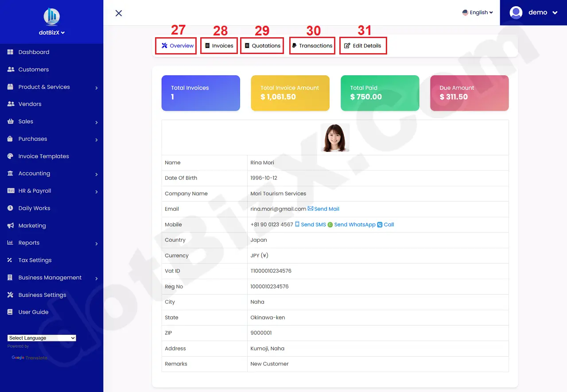
Task: Click Send Mail next to the email
Action: click(x=326, y=209)
